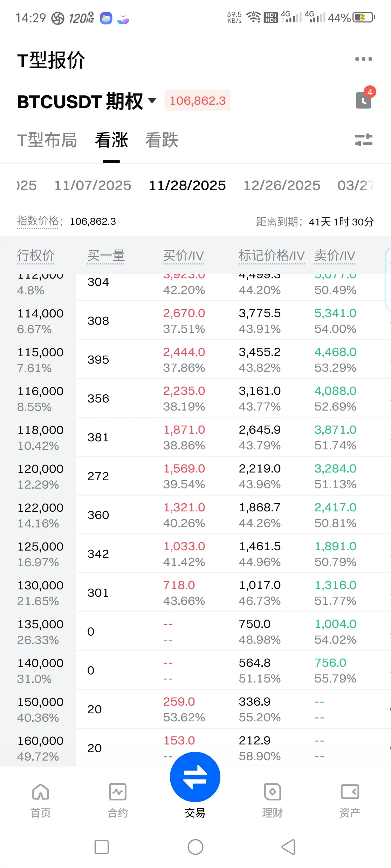Open the filter settings sliders icon
391x868 pixels.
coord(363,140)
